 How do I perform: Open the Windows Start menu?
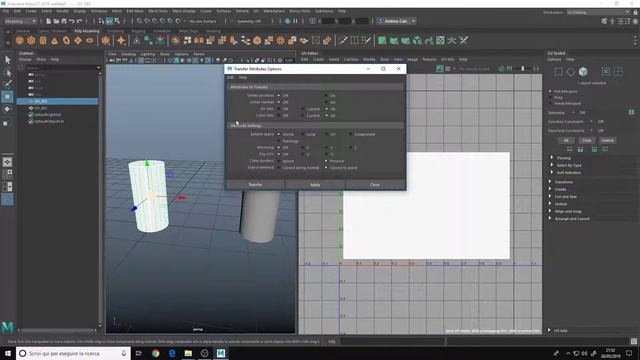tap(8, 353)
